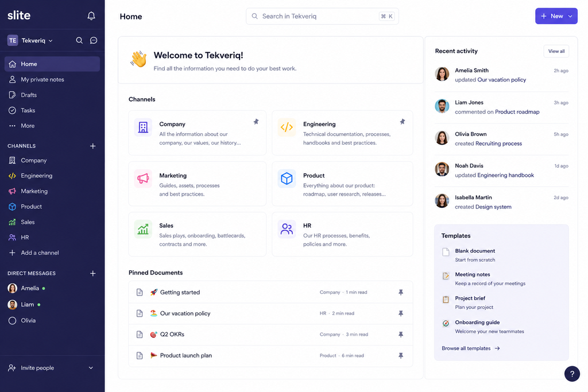Toggle pin on Getting started document
The image size is (588, 392).
pyautogui.click(x=401, y=292)
